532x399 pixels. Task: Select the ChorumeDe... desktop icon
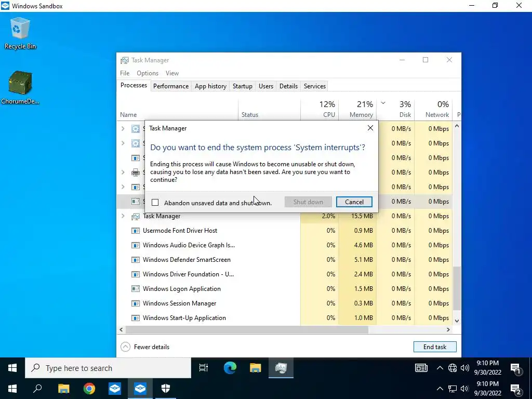(20, 87)
